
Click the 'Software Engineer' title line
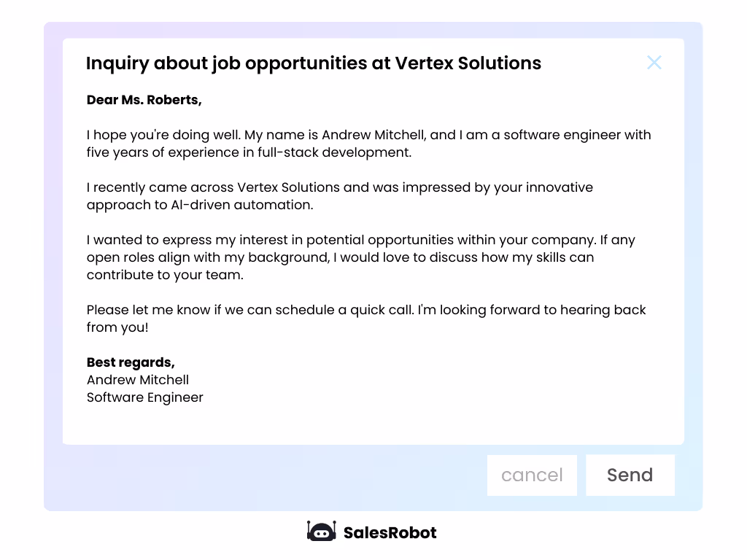144,397
